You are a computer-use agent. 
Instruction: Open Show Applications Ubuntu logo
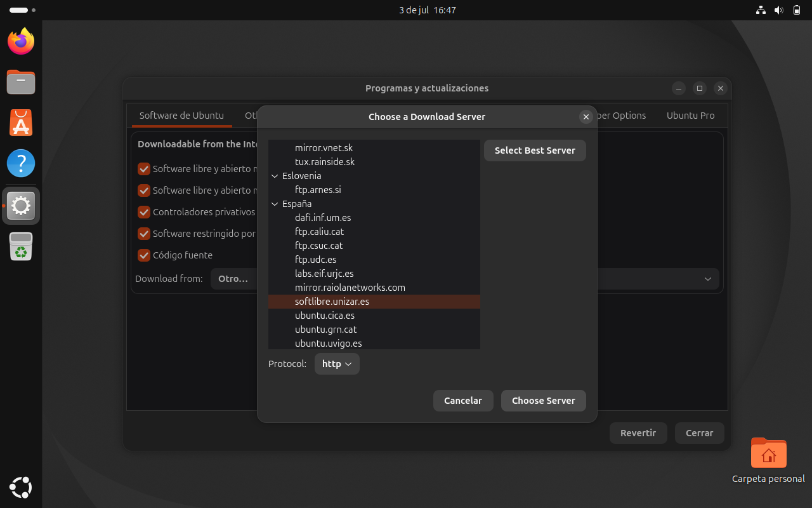pos(21,487)
